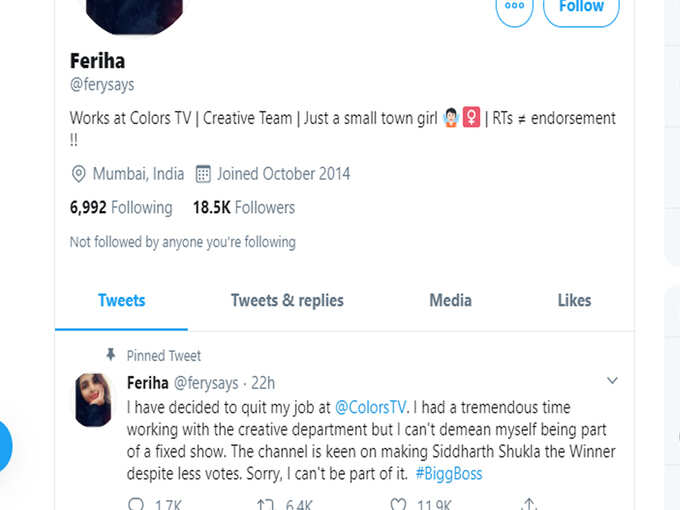Switch to the Tweets tab
This screenshot has height=510, width=680.
(x=121, y=301)
